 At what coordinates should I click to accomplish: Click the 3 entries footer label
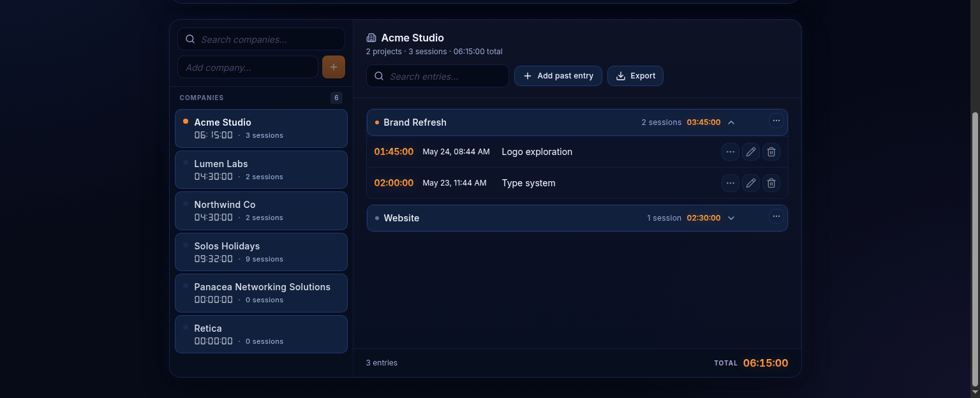382,363
